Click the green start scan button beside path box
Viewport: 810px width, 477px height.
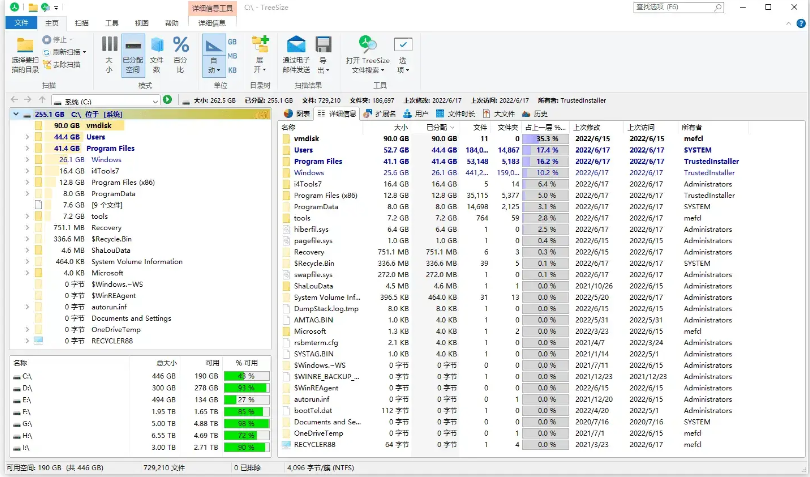tap(168, 100)
